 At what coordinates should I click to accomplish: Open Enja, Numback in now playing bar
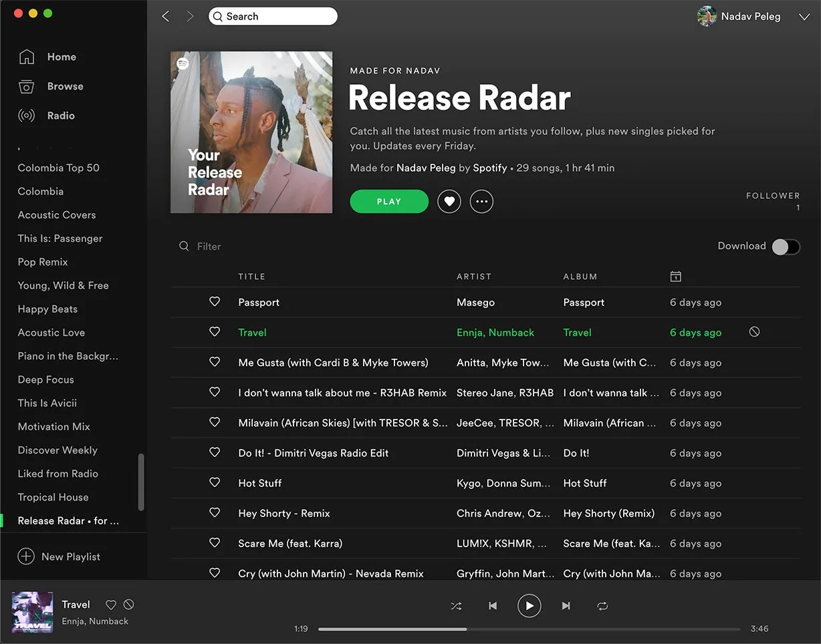[95, 621]
